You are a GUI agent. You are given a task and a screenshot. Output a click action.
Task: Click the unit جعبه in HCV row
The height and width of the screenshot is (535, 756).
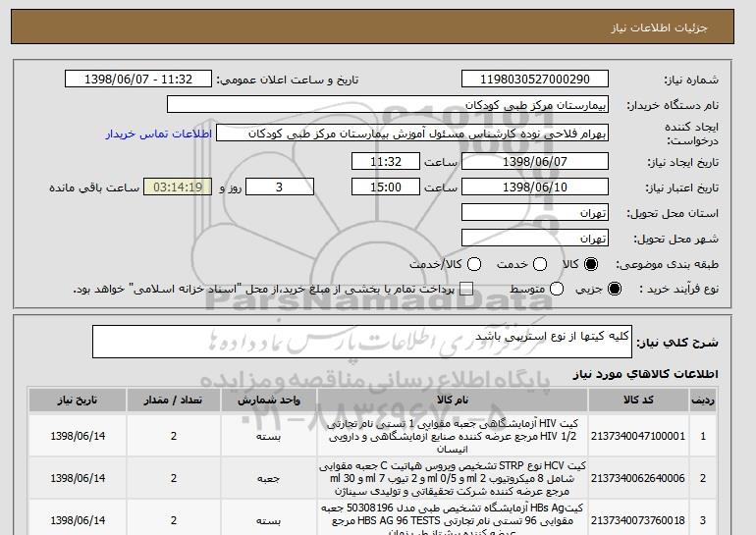tap(269, 479)
